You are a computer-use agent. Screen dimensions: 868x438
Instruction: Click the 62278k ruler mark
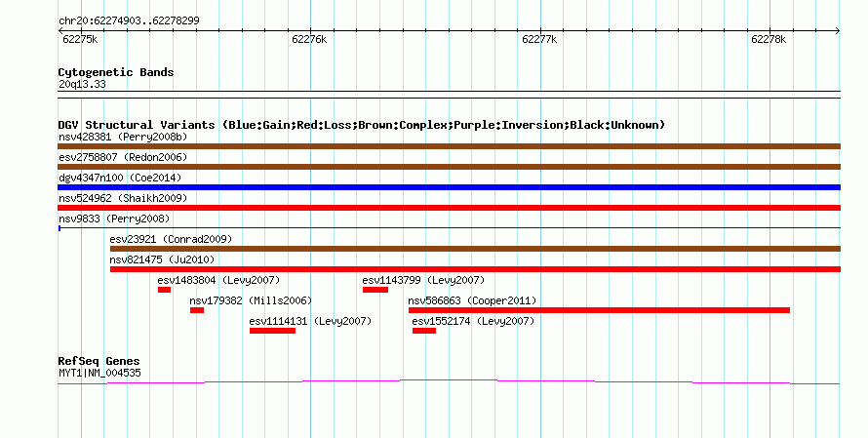[x=769, y=39]
